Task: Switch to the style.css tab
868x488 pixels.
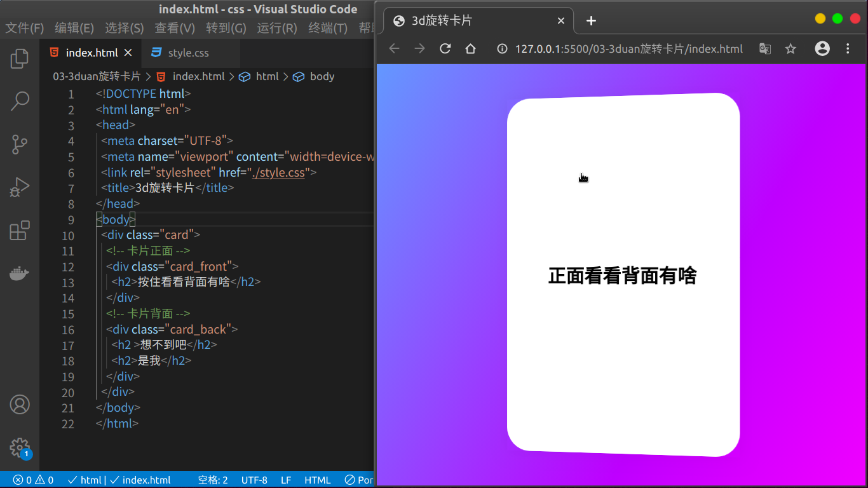Action: [x=187, y=52]
